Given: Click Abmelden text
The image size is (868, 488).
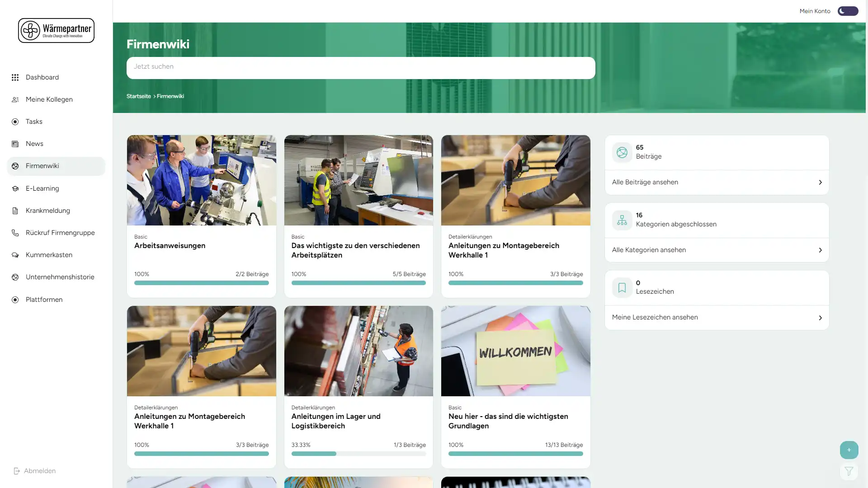Looking at the screenshot, I should (x=40, y=471).
